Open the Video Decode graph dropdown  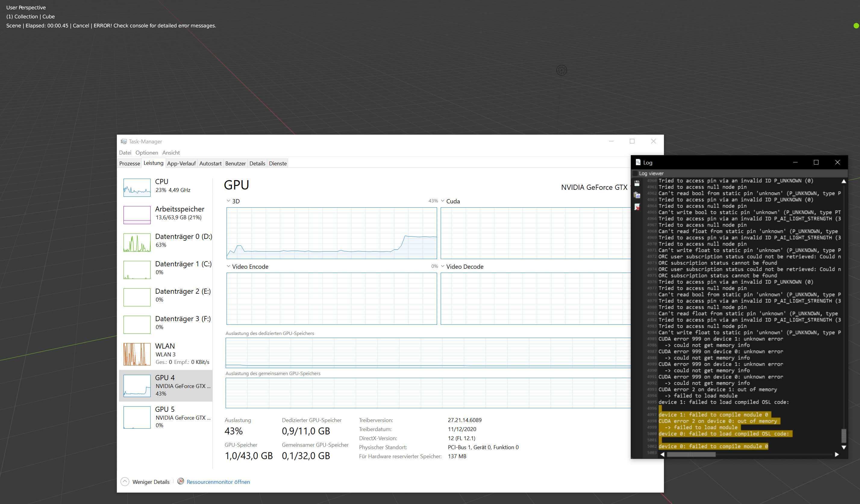tap(443, 267)
